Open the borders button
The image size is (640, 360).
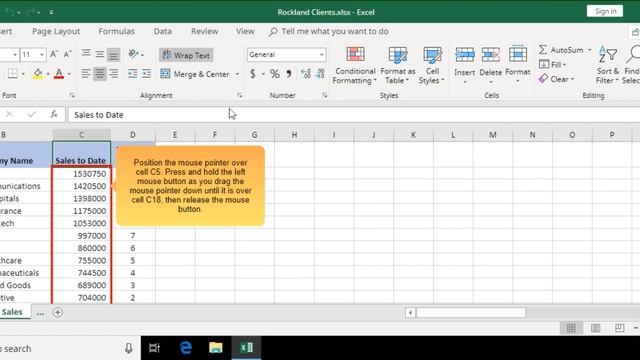coord(13,74)
